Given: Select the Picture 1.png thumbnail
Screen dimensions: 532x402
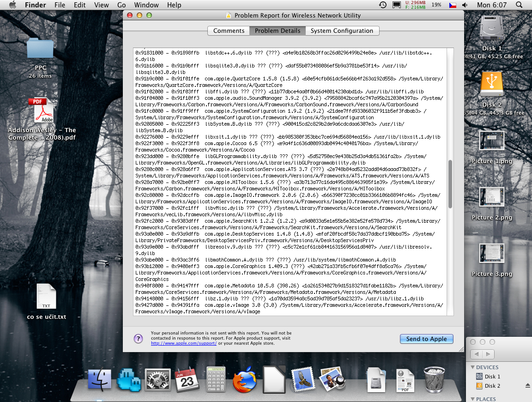Looking at the screenshot, I should [492, 140].
